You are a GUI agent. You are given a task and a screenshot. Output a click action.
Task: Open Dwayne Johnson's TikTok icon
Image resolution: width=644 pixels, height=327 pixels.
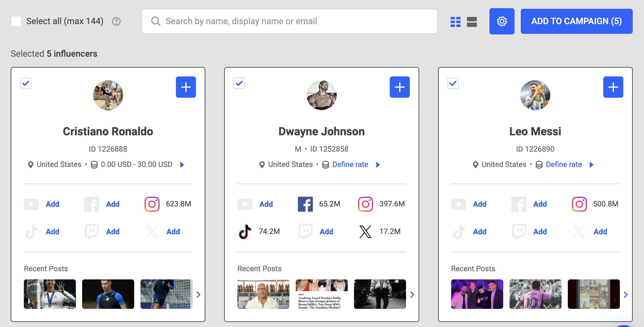click(x=245, y=232)
